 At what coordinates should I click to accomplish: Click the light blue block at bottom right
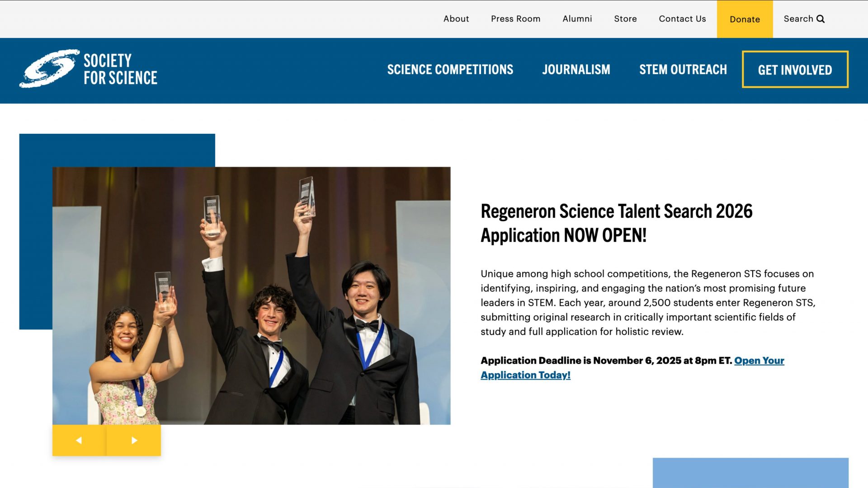point(750,472)
